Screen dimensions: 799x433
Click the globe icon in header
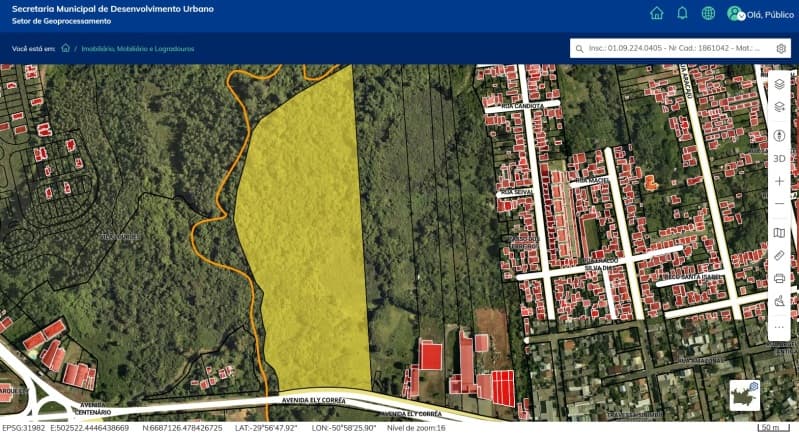(708, 13)
